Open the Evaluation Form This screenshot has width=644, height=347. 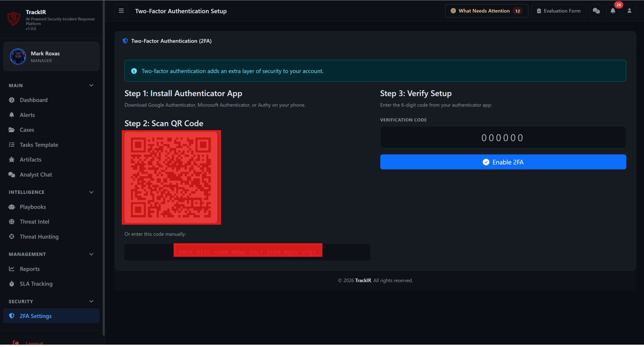558,11
